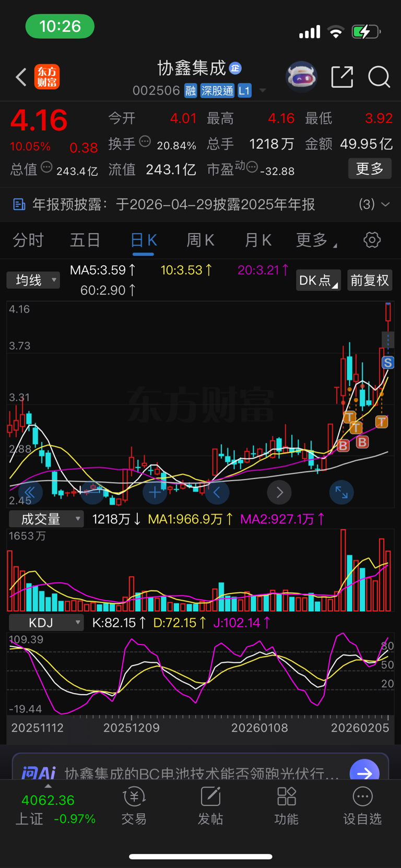Image resolution: width=401 pixels, height=868 pixels.
Task: Tap the 问Ai logo
Action: pyautogui.click(x=38, y=772)
